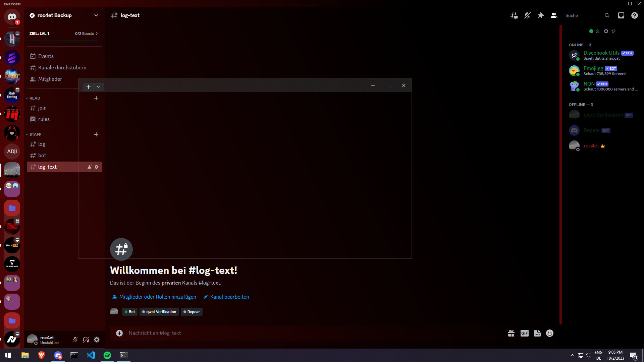The width and height of the screenshot is (644, 362).
Task: Open the Threads panel in channel header
Action: tap(514, 15)
